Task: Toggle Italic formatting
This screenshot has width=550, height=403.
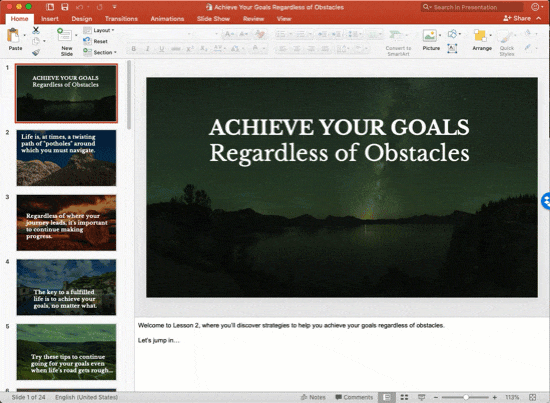Action: coord(147,49)
